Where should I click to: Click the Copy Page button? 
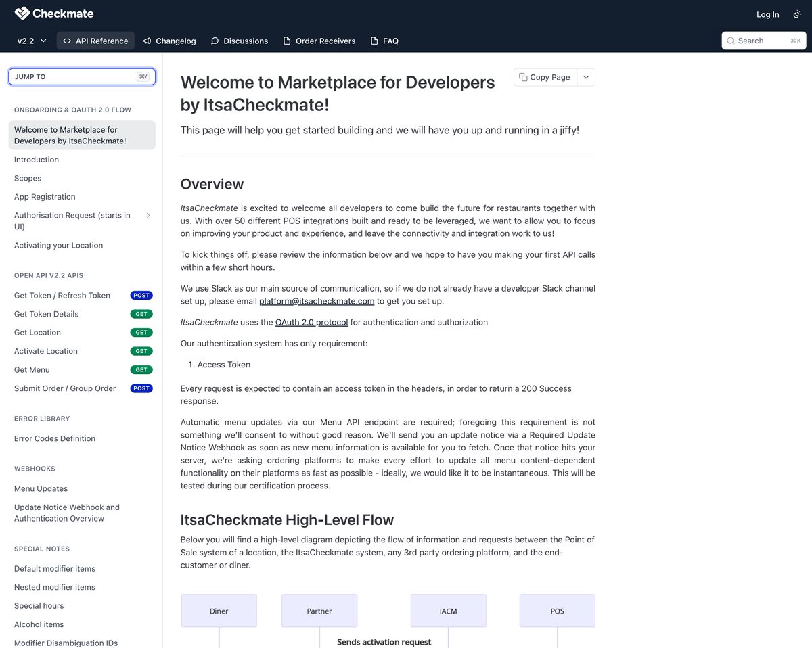[x=545, y=77]
